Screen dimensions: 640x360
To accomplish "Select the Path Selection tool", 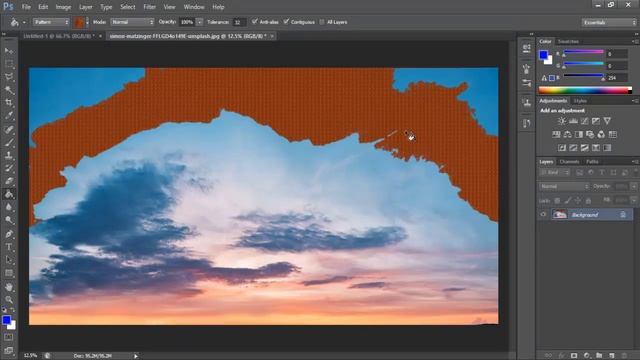I will (9, 260).
